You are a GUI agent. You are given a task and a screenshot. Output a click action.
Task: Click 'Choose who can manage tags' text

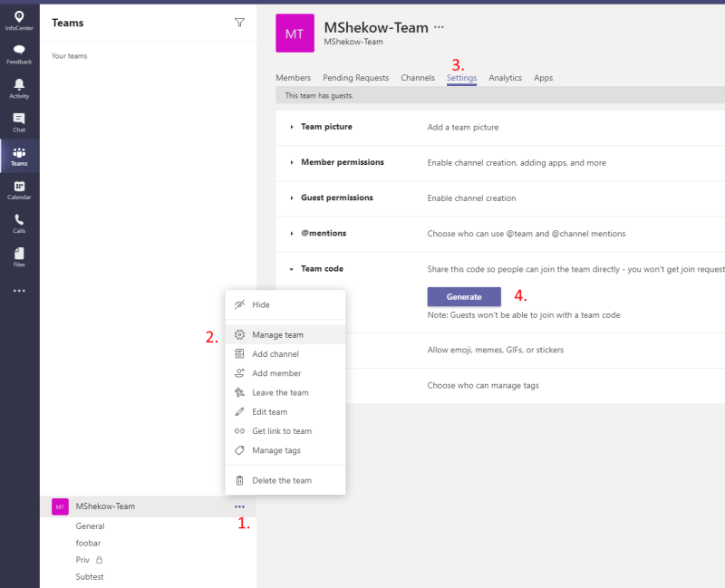coord(483,386)
